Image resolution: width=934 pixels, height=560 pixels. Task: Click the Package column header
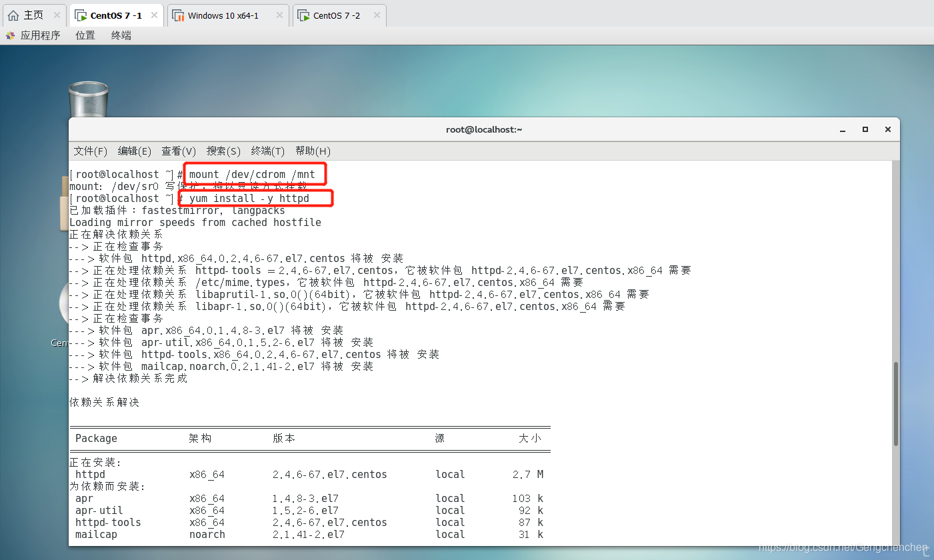(96, 439)
